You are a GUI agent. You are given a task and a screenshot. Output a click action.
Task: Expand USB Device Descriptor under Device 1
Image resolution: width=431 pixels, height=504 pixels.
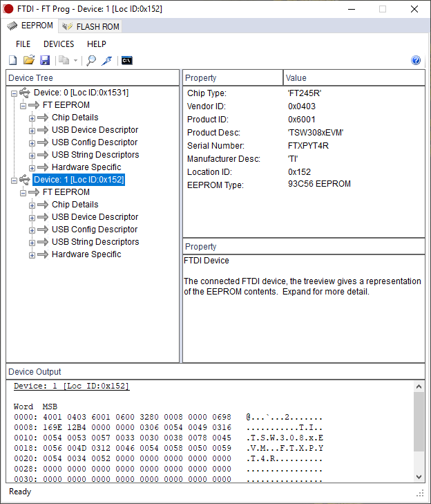coord(32,218)
